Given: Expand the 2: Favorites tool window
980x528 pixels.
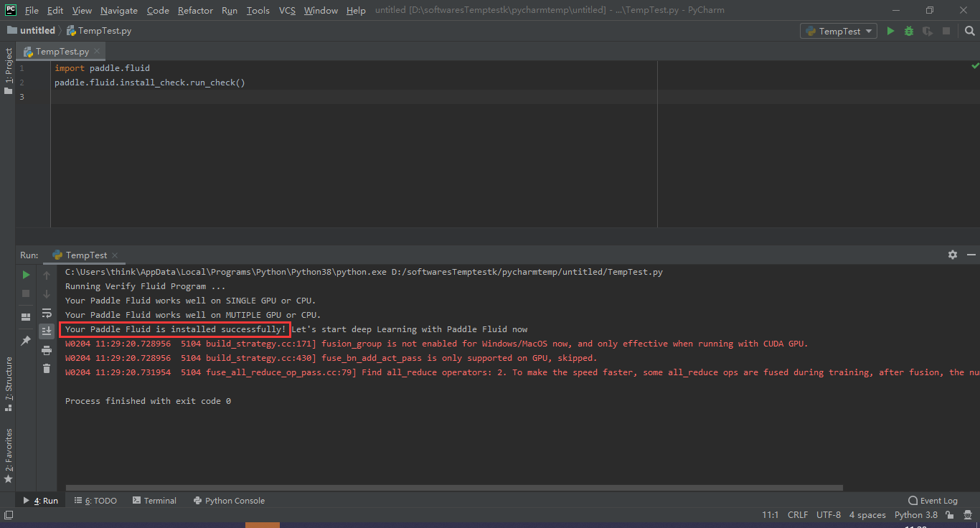Looking at the screenshot, I should (x=8, y=455).
